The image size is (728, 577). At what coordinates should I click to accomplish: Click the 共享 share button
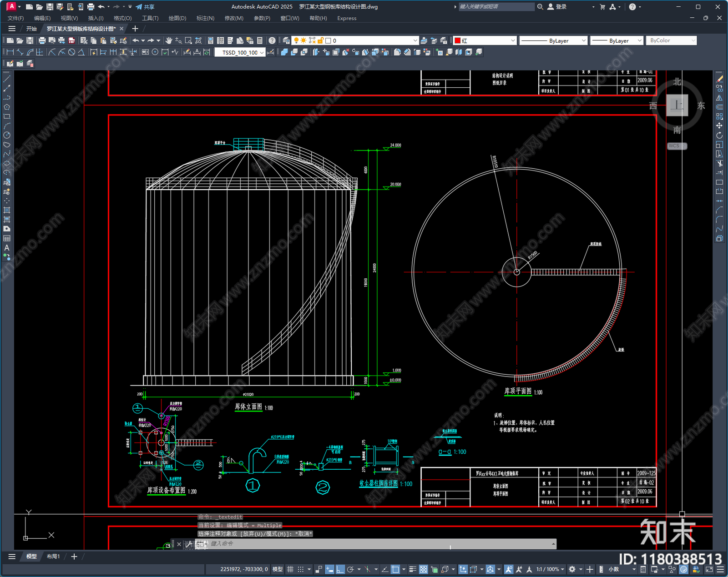pos(145,7)
